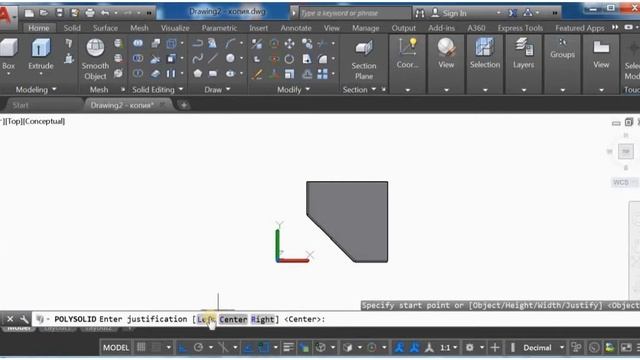Click Smooth Object mesh tool
This screenshot has width=640, height=360.
pos(95,59)
